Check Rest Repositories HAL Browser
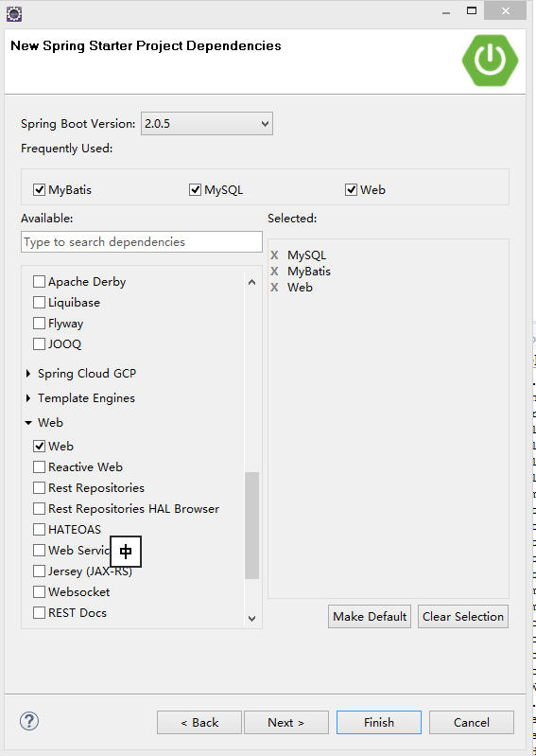 coord(39,509)
